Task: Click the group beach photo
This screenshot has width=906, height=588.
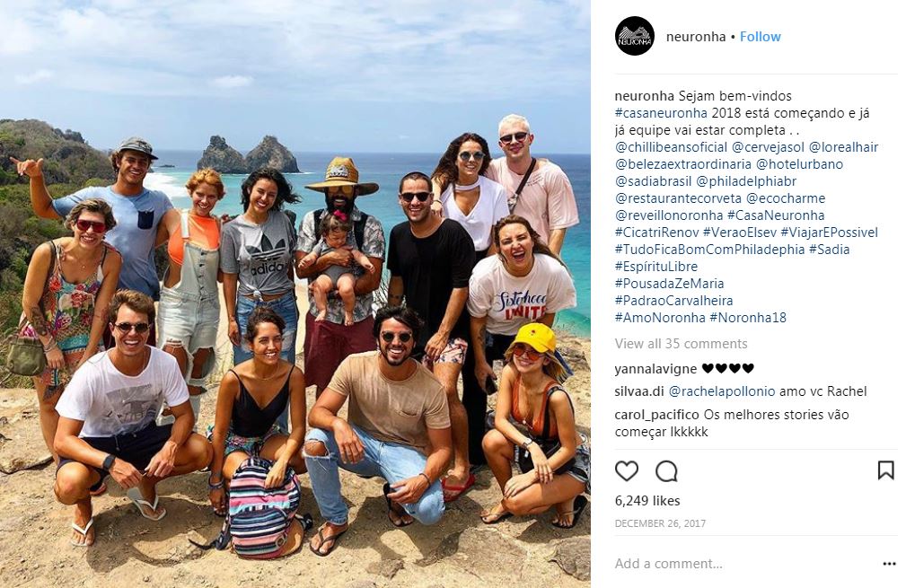Action: pos(295,294)
